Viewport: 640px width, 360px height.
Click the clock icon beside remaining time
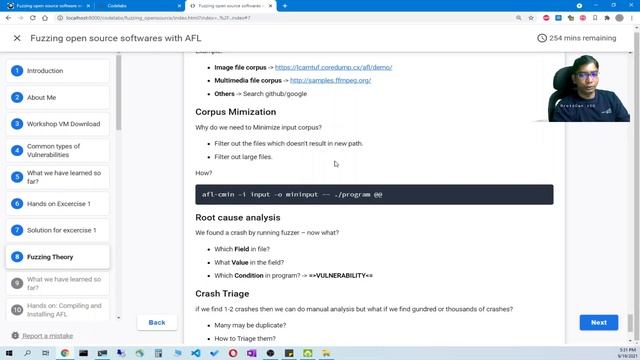tap(542, 38)
